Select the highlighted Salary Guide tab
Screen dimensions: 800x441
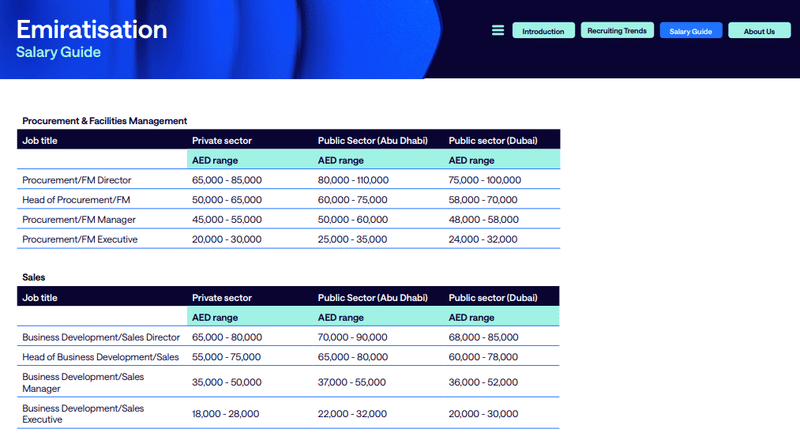point(691,31)
